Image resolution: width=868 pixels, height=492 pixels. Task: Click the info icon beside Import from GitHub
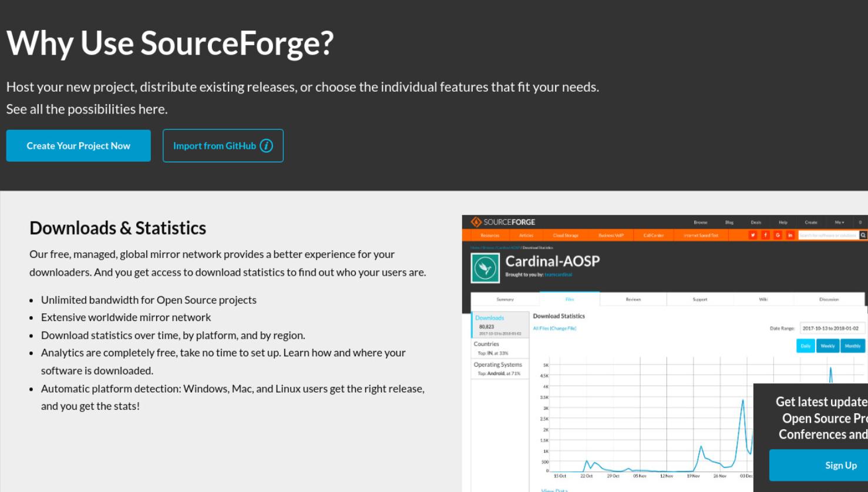[x=266, y=146]
